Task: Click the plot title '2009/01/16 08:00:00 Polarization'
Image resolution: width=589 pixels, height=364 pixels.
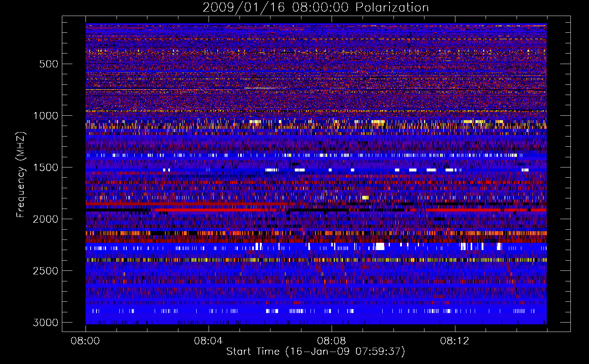Action: tap(316, 8)
